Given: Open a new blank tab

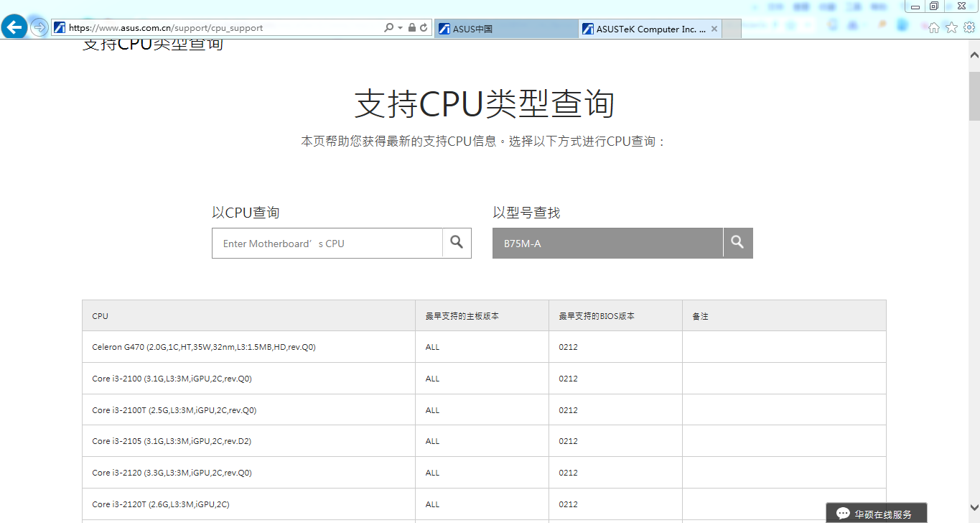Looking at the screenshot, I should point(731,29).
